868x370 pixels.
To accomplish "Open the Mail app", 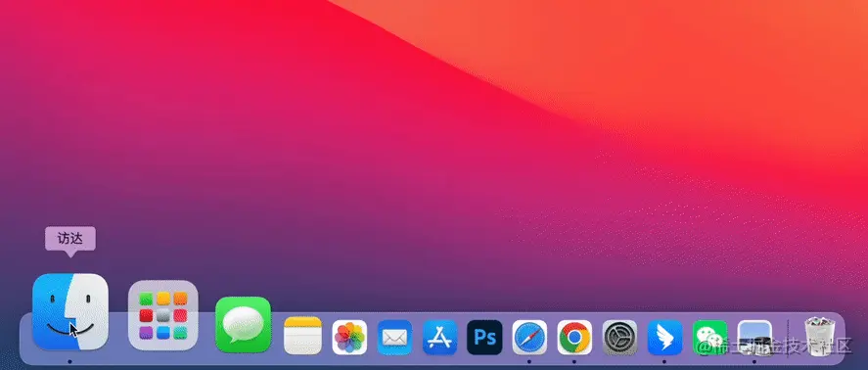I will [x=394, y=338].
